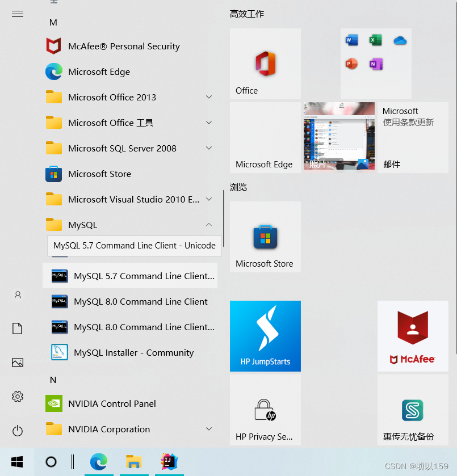Launch OneNote from the Office apps tile

[x=376, y=64]
